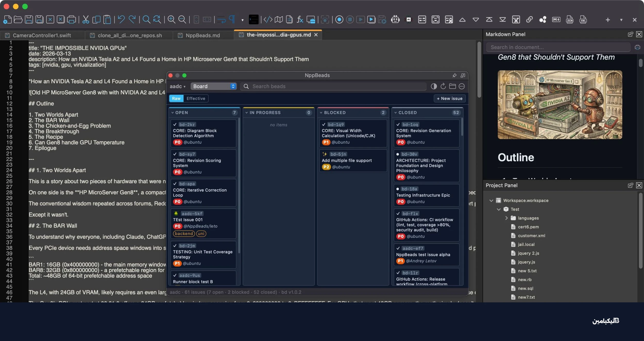The image size is (644, 341).
Task: Open issue bd-1q9 Visual Width Calculation
Action: pos(353,133)
